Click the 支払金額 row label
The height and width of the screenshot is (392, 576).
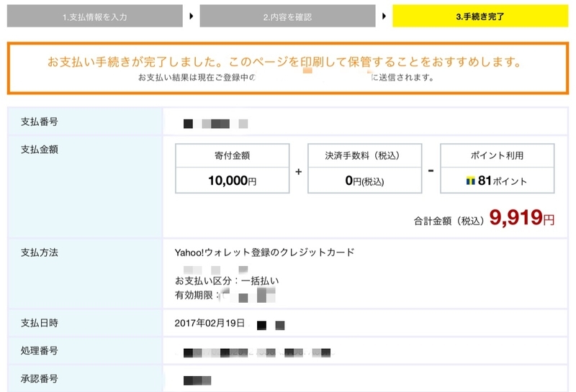(x=40, y=150)
